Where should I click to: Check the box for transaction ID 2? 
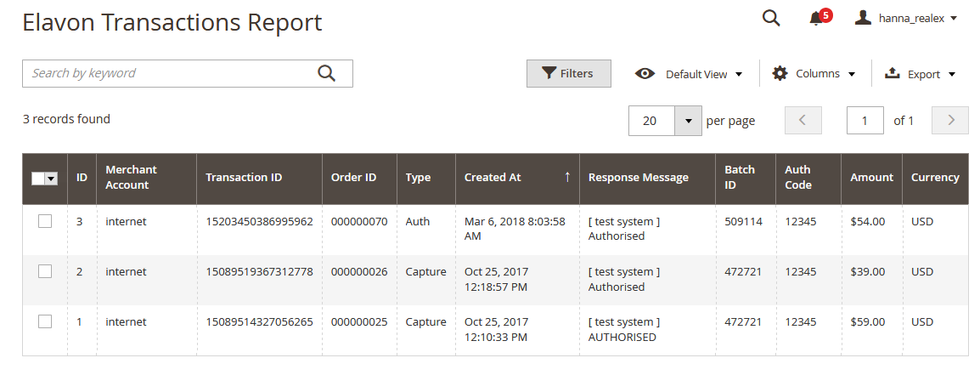tap(45, 271)
